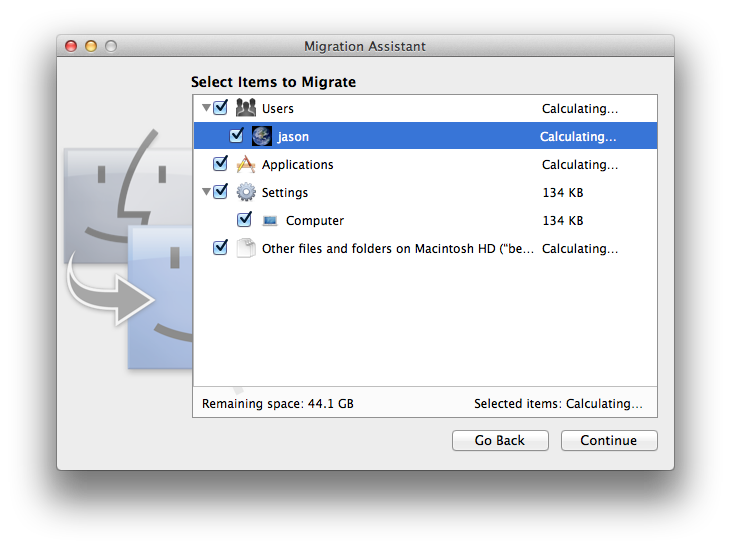Screen dimensions: 731x549
Task: Click the Settings gear icon
Action: point(246,192)
